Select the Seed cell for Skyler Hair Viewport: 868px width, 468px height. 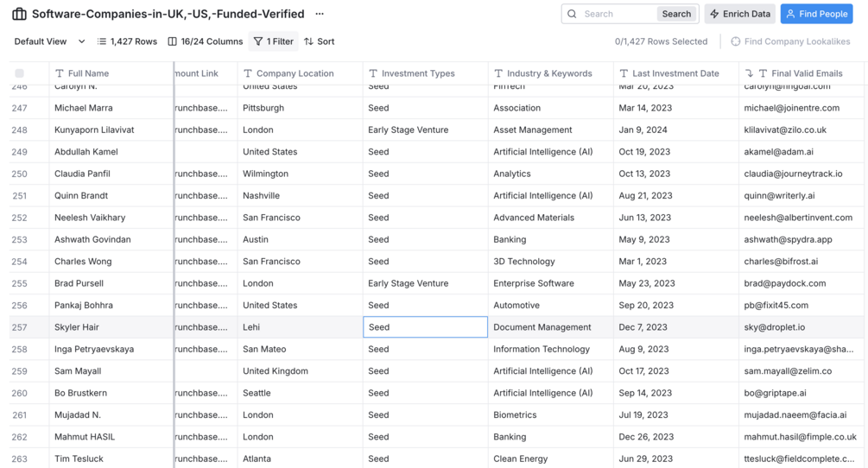pos(425,327)
